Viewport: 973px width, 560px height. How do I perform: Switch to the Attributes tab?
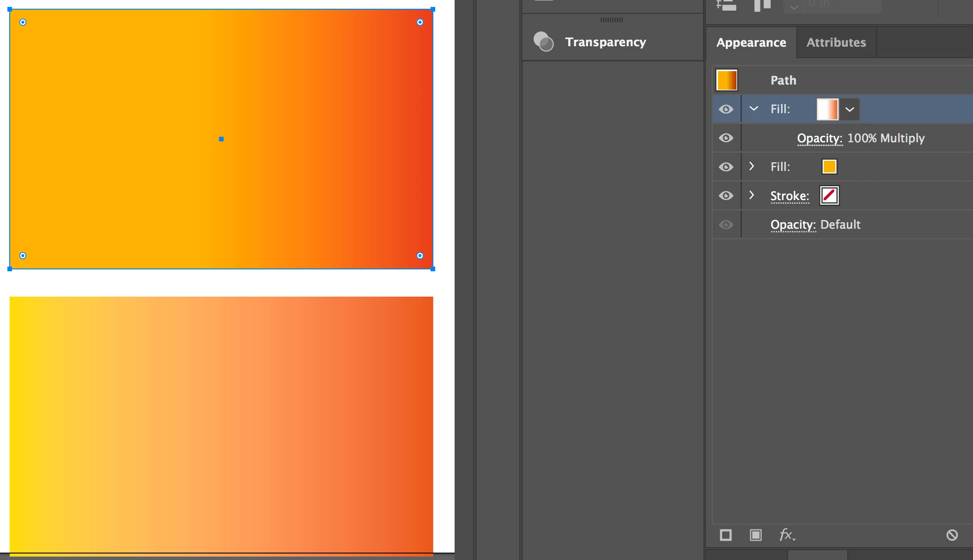coord(836,43)
